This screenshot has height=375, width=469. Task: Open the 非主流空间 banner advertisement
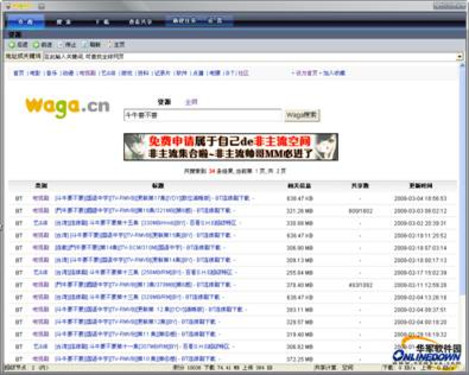[x=231, y=147]
